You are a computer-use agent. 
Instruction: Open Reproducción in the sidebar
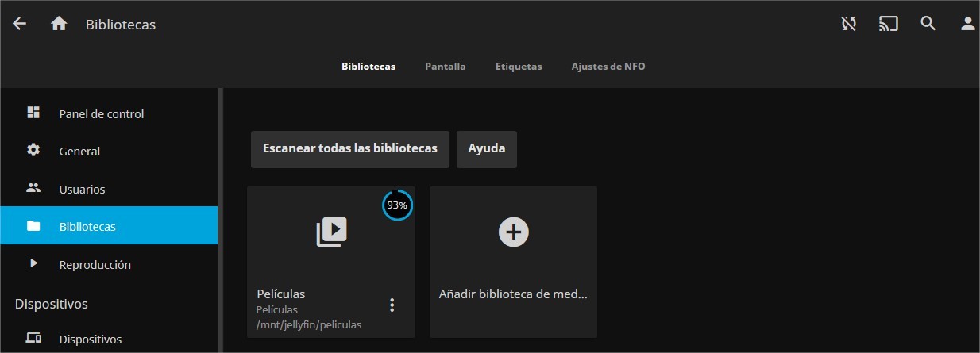tap(109, 264)
